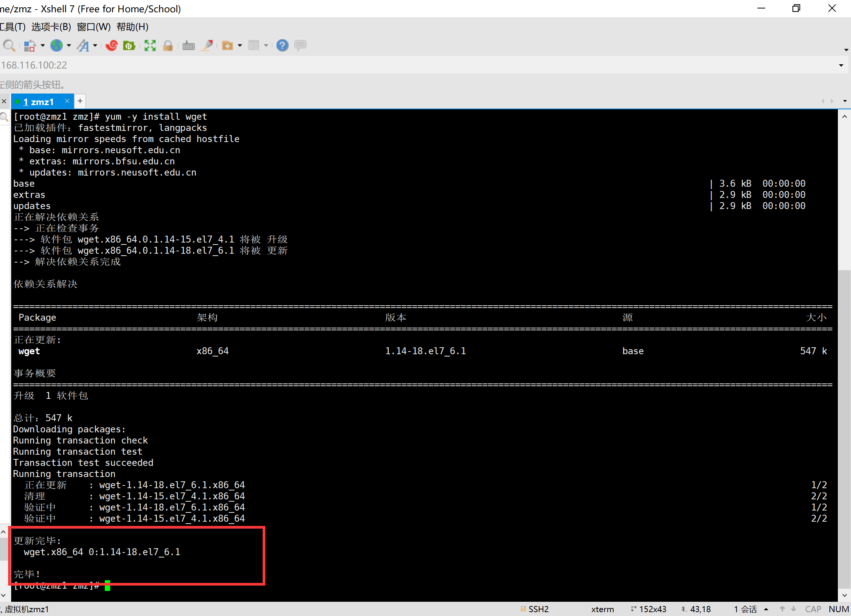
Task: Click the terminal vertical scrollbar thumb
Action: coord(844,429)
